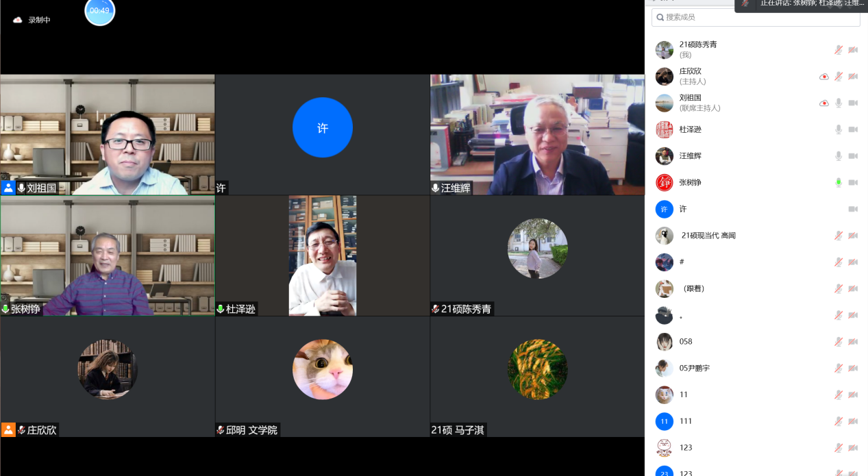Screen dimensions: 868x476
Task: Toggle the muted mic for member 111
Action: [x=838, y=422]
